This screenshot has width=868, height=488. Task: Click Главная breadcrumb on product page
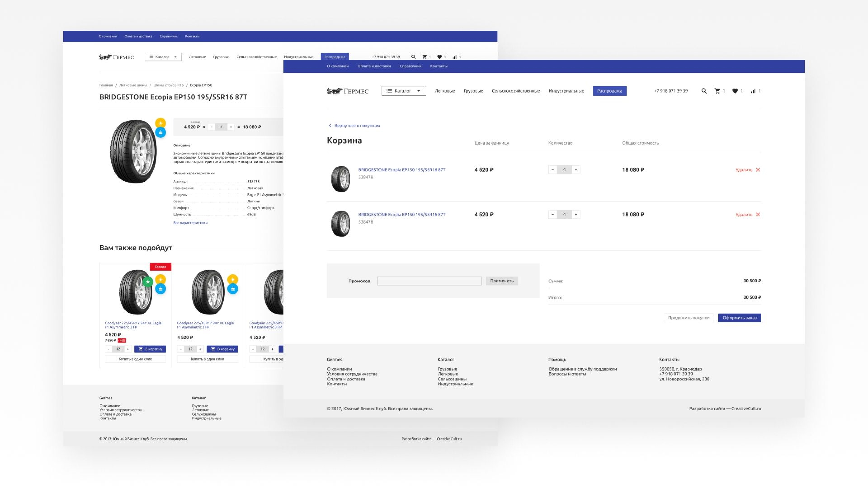click(106, 85)
